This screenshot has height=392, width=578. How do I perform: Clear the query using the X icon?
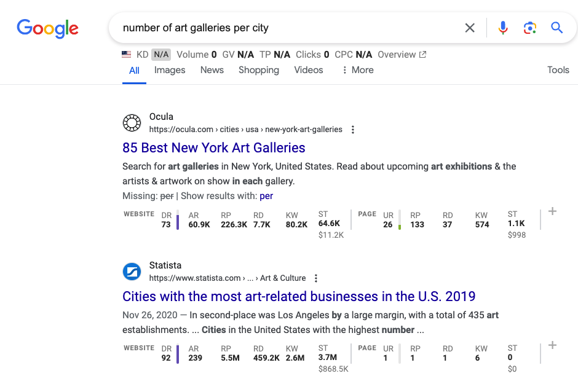(470, 28)
